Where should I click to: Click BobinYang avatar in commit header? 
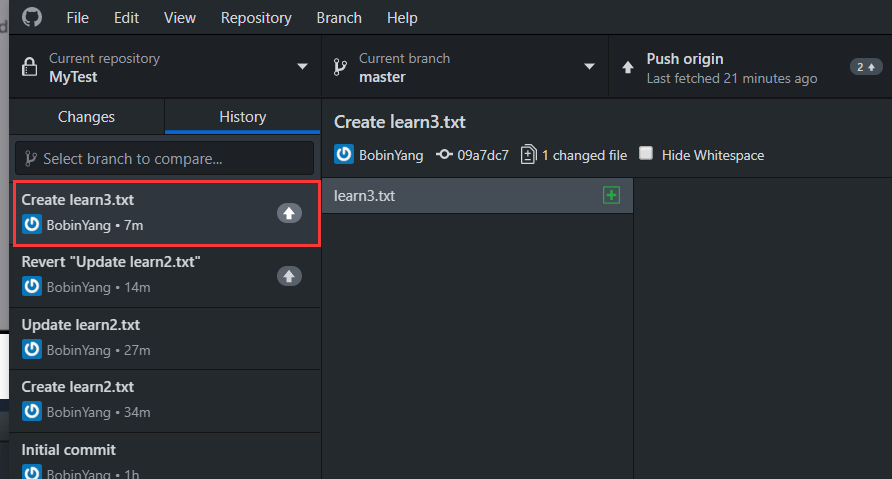click(344, 155)
